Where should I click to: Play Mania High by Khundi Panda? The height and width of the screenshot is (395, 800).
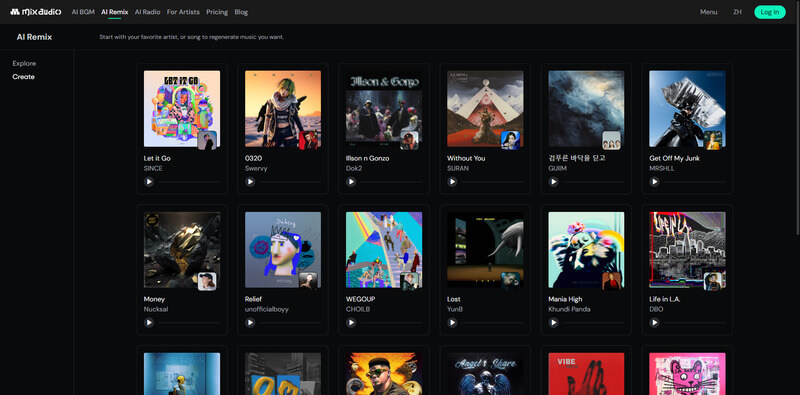point(553,323)
